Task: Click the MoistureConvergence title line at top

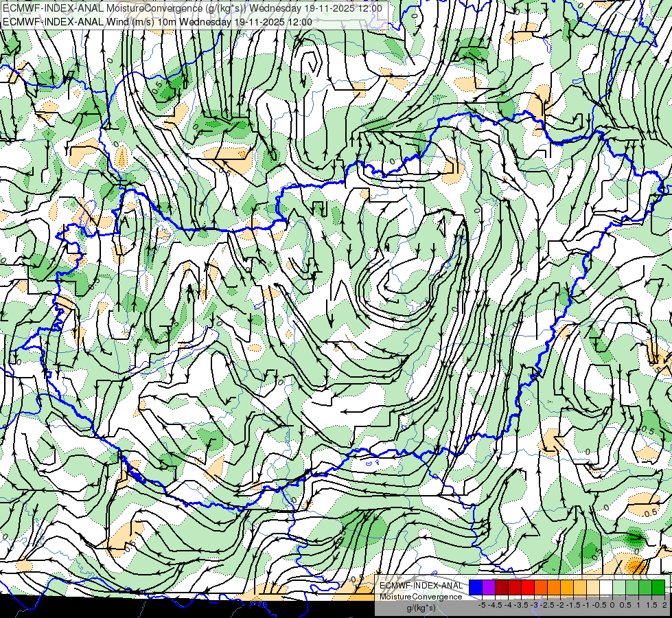Action: click(x=192, y=8)
